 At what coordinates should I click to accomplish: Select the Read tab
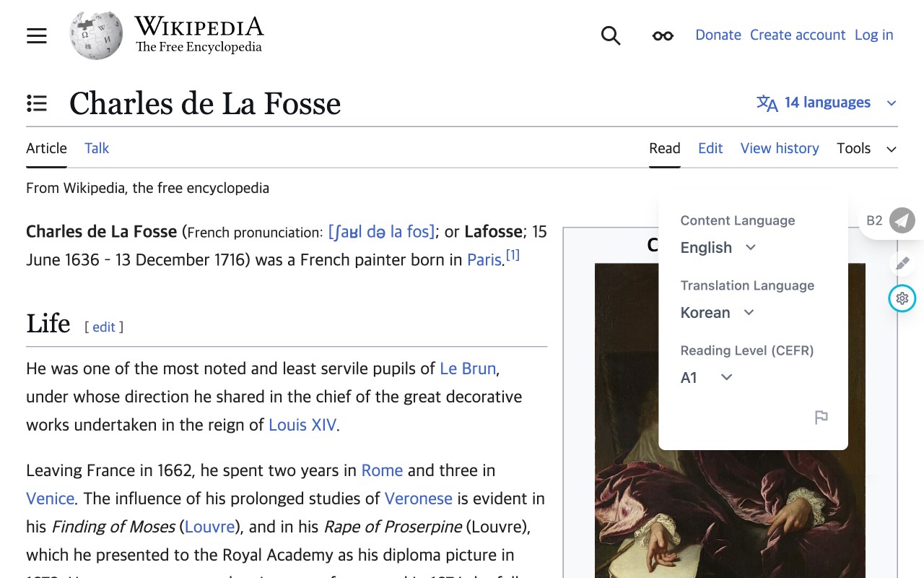pos(664,148)
